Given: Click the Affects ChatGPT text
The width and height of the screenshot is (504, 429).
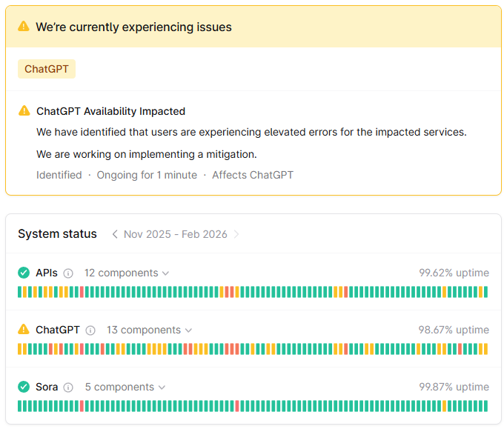Looking at the screenshot, I should click(x=253, y=175).
